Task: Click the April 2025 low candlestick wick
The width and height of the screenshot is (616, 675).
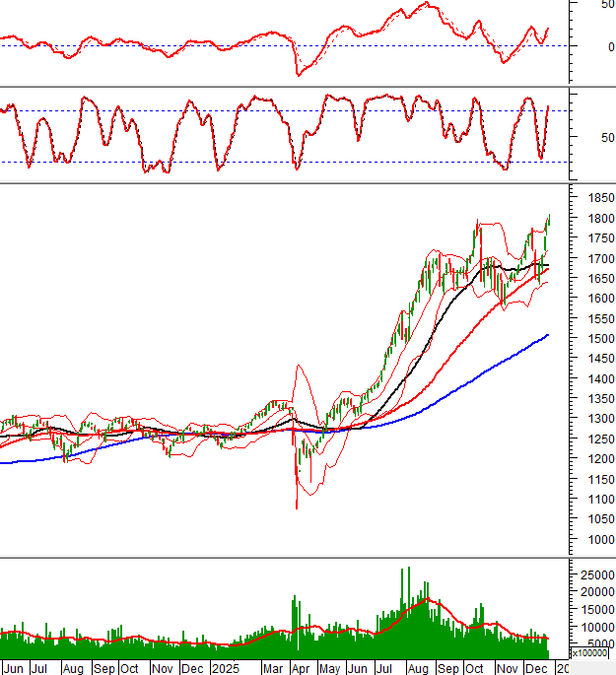Action: [x=297, y=498]
